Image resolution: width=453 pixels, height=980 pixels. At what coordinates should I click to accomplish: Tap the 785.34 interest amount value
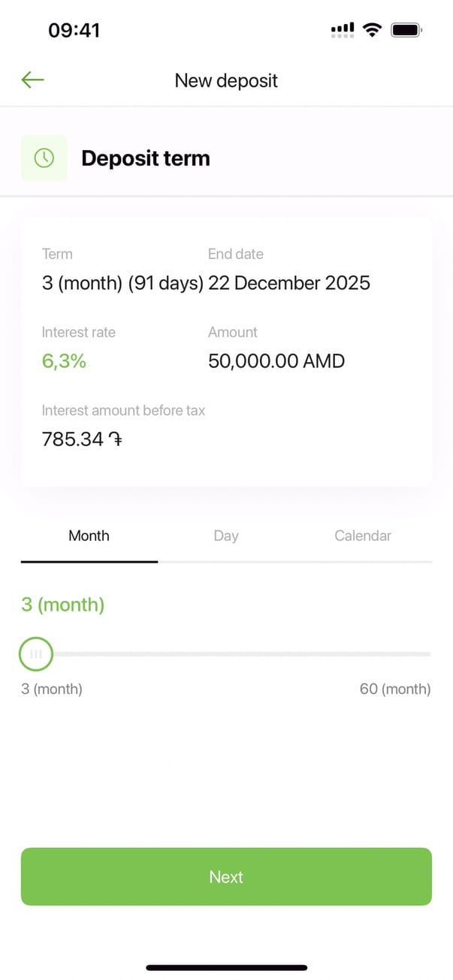coord(73,439)
